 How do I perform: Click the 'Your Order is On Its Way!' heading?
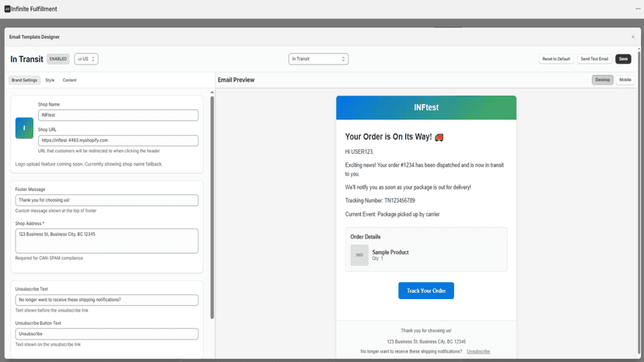(x=388, y=137)
